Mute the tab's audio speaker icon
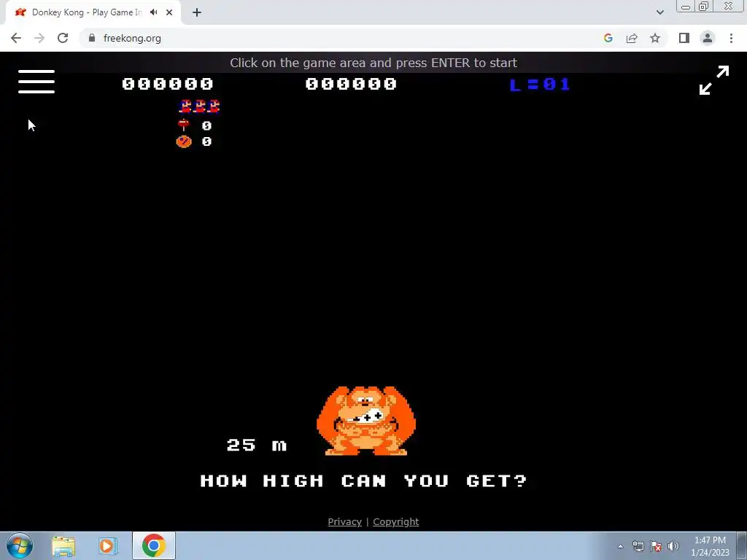Image resolution: width=747 pixels, height=560 pixels. 153,12
